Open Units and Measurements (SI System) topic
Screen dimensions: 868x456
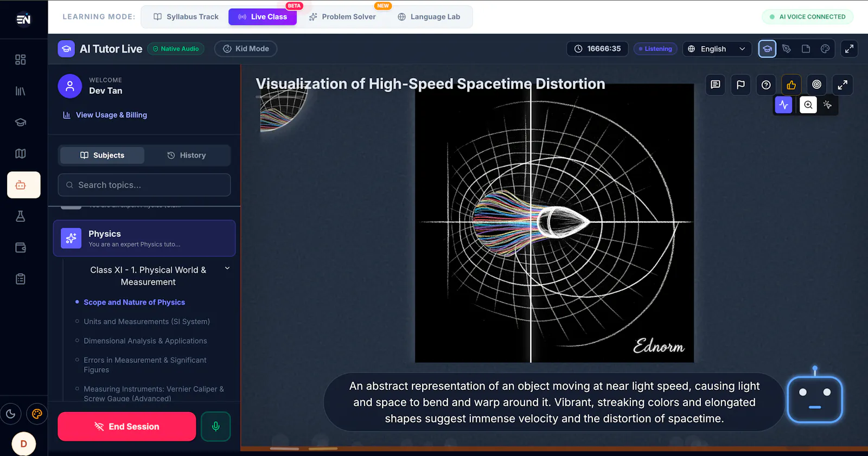(x=146, y=322)
